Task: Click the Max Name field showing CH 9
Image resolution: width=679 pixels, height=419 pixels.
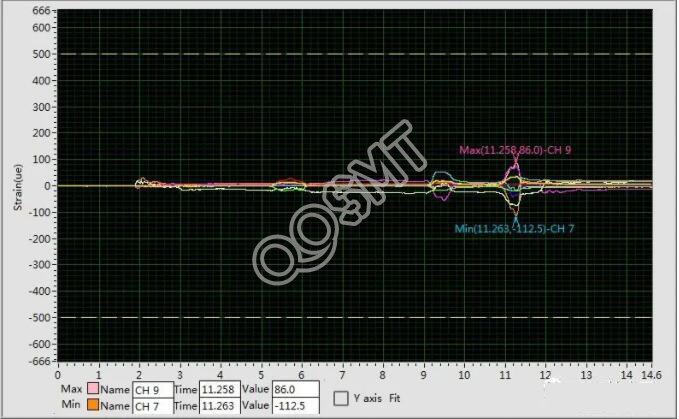Action: pos(152,390)
